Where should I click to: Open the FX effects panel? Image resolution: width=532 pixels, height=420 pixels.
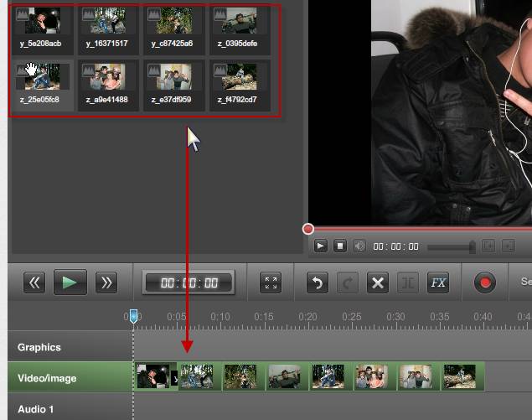click(x=438, y=283)
